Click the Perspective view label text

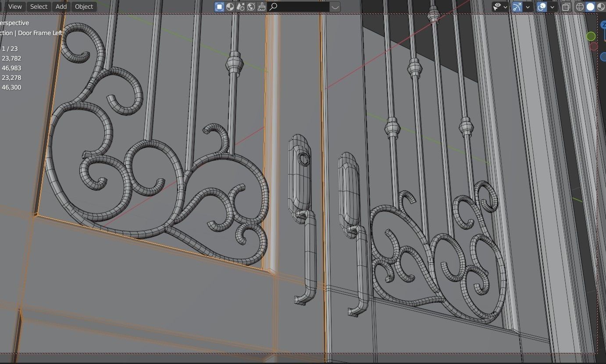tap(14, 23)
